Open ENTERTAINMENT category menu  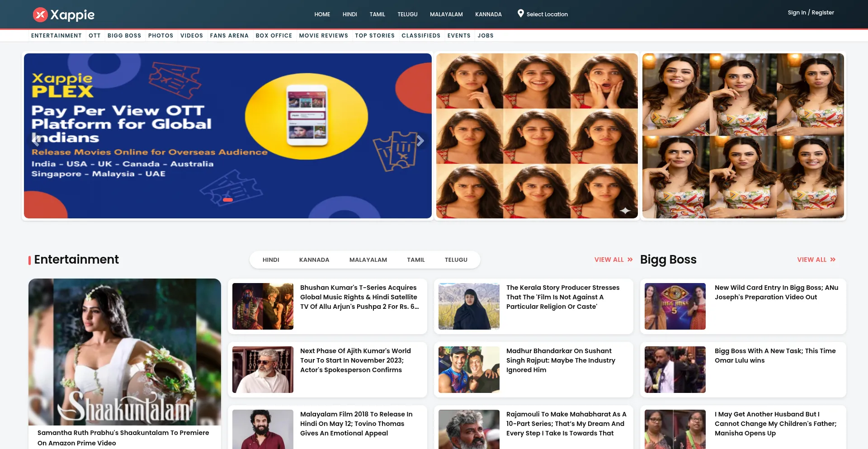pos(57,36)
